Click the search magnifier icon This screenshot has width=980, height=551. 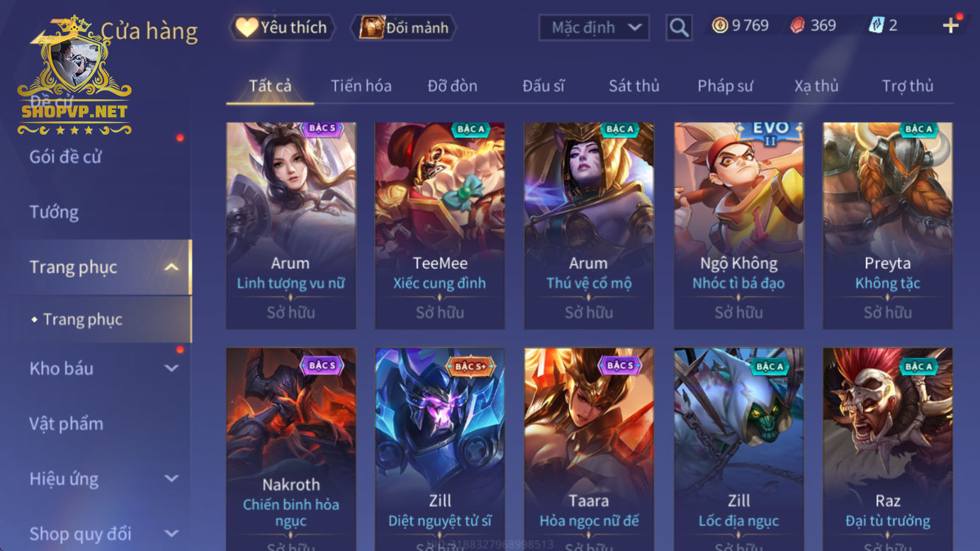(x=679, y=28)
